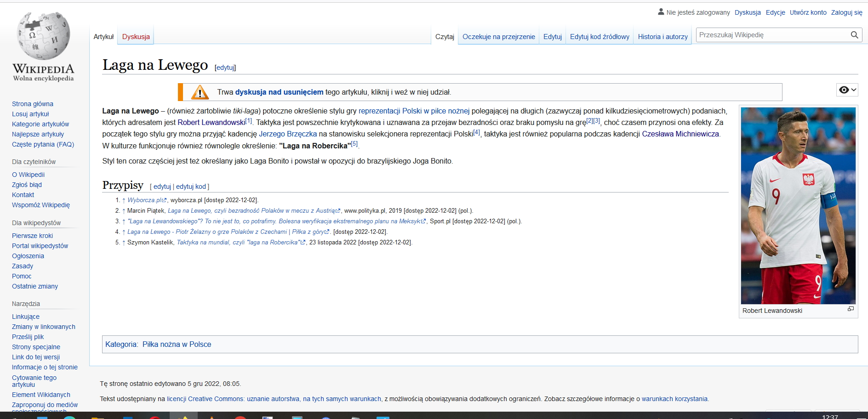Image resolution: width=868 pixels, height=419 pixels.
Task: Open Ostatnie zmiany sidebar link
Action: coord(35,286)
